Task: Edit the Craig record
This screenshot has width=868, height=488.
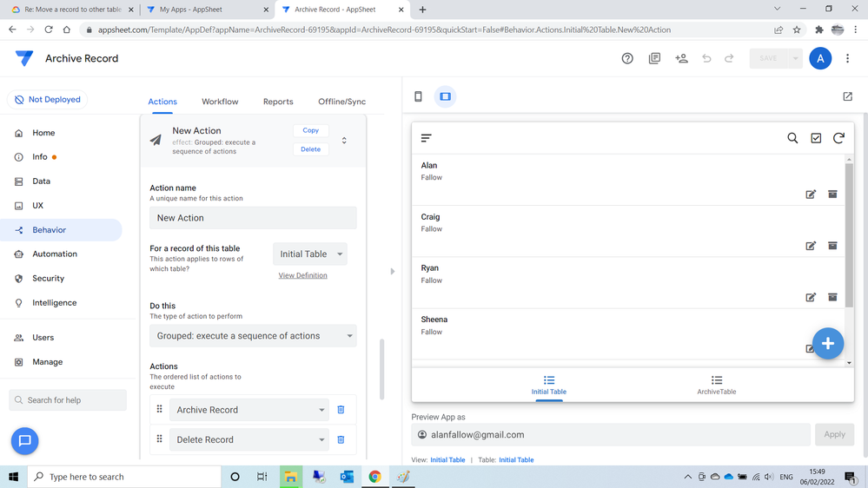Action: click(x=811, y=246)
